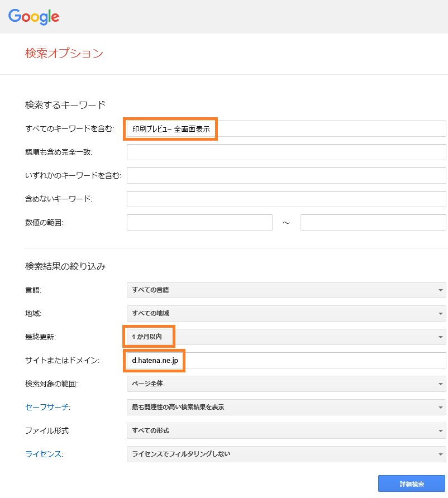
Task: Click the Google logo
Action: 34,17
